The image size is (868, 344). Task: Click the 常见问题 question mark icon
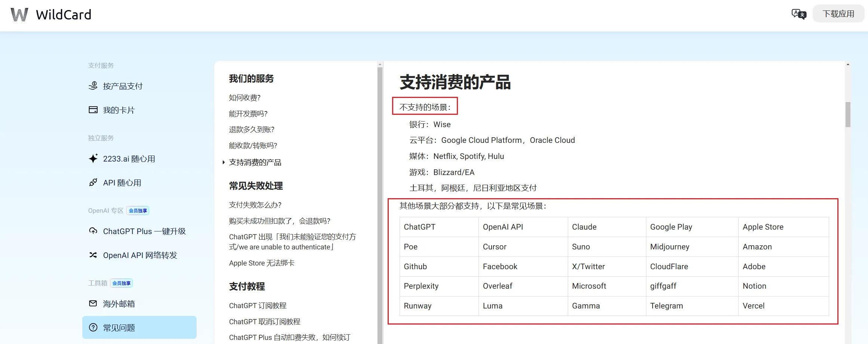[93, 328]
